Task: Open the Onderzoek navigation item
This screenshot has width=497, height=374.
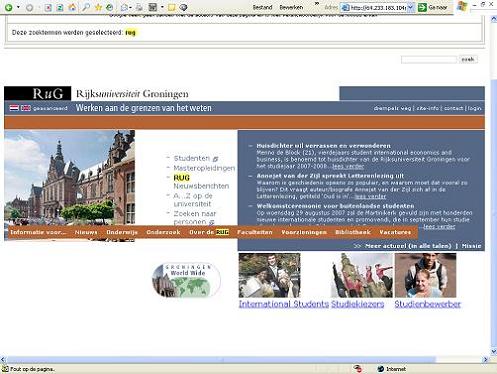Action: pyautogui.click(x=163, y=232)
